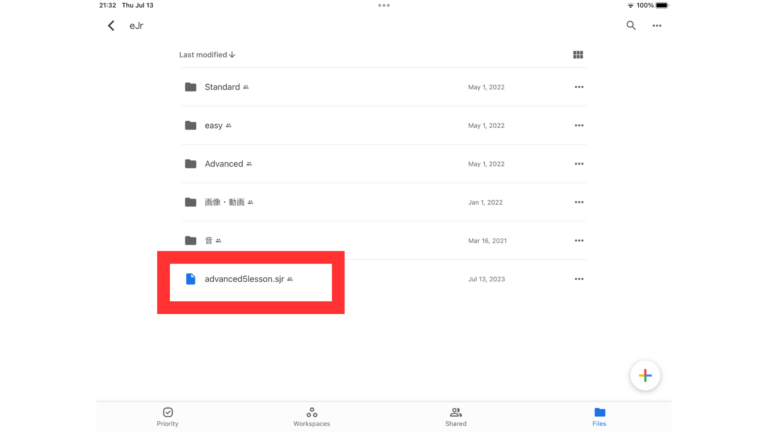Switch to the Priority tab

168,416
